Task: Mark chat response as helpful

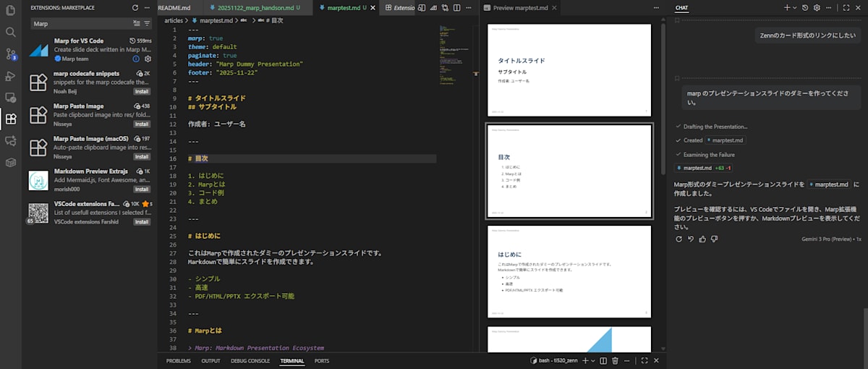Action: coord(703,239)
